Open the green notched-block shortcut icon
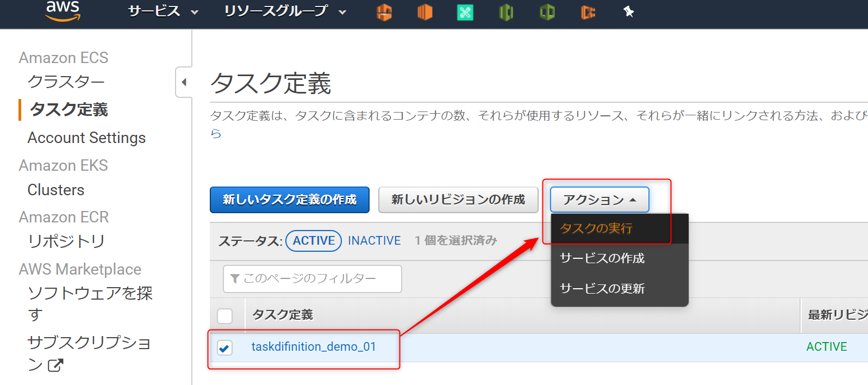 click(x=506, y=12)
